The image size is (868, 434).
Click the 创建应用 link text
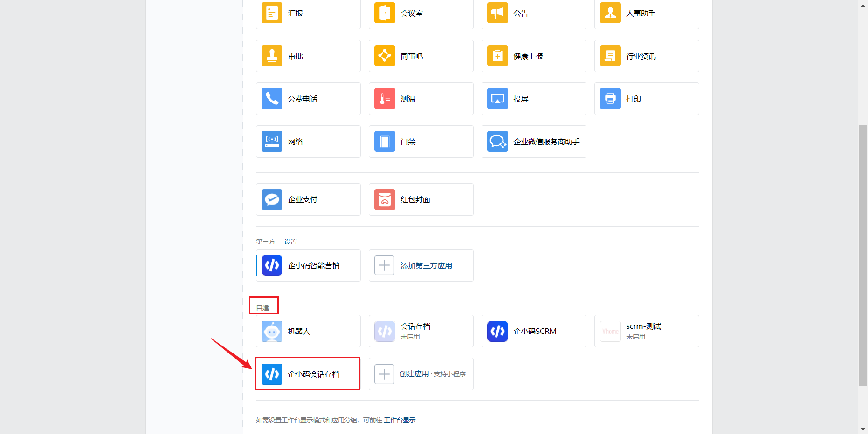coord(414,374)
